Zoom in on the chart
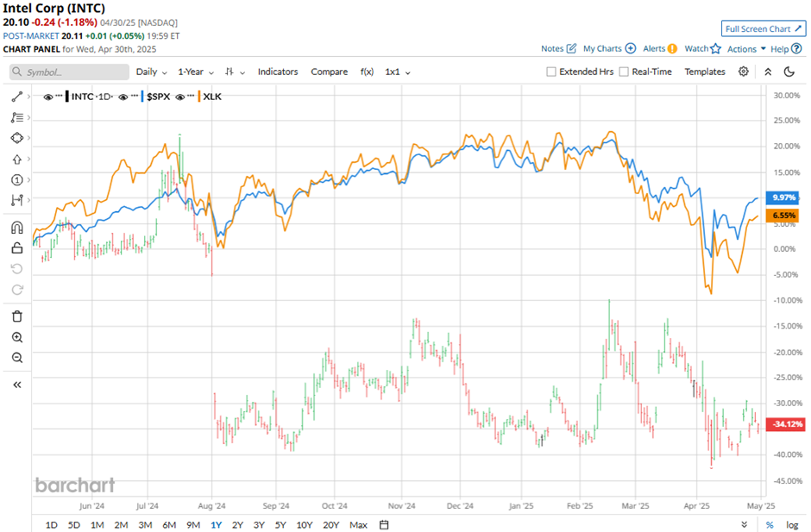 point(17,337)
